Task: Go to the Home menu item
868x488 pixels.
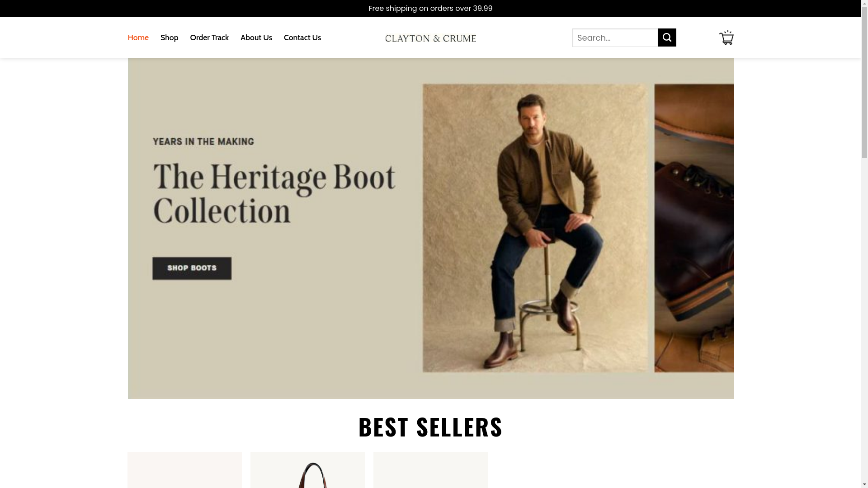Action: [138, 38]
